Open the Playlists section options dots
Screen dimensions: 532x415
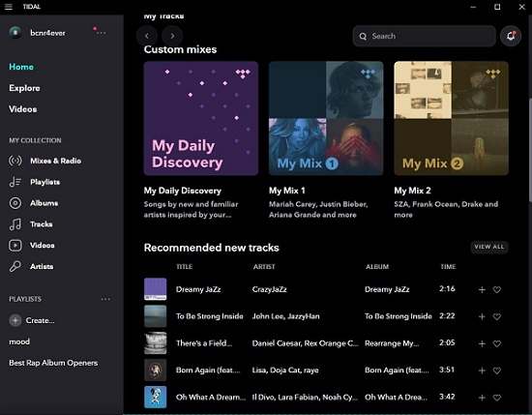click(x=105, y=299)
